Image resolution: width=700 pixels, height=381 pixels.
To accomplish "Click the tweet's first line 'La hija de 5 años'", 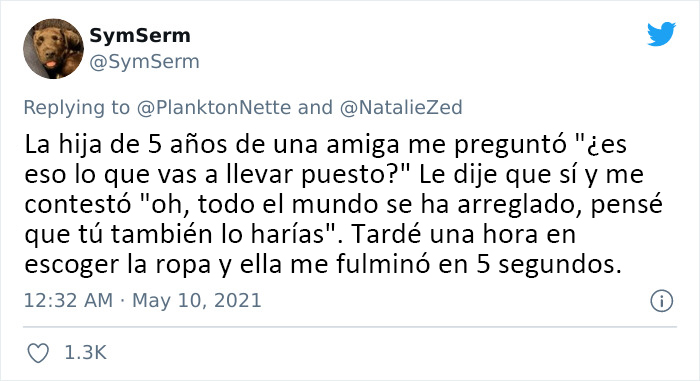I will tap(127, 145).
